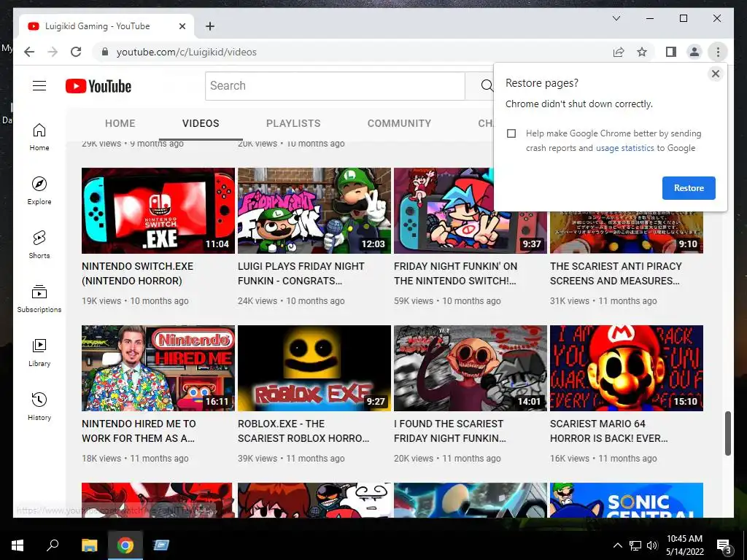747x560 pixels.
Task: Open a new browser tab
Action: pos(209,26)
